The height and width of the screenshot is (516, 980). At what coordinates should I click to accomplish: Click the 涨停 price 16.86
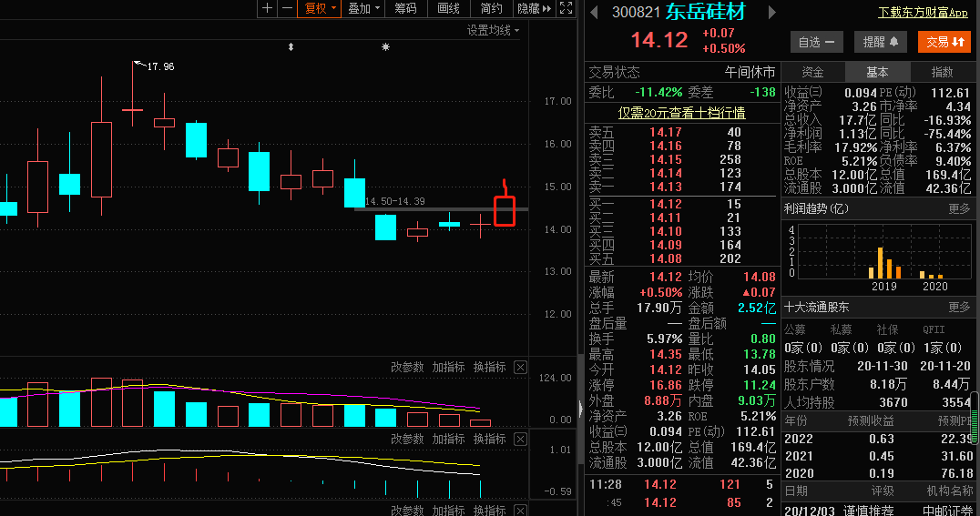click(x=665, y=385)
